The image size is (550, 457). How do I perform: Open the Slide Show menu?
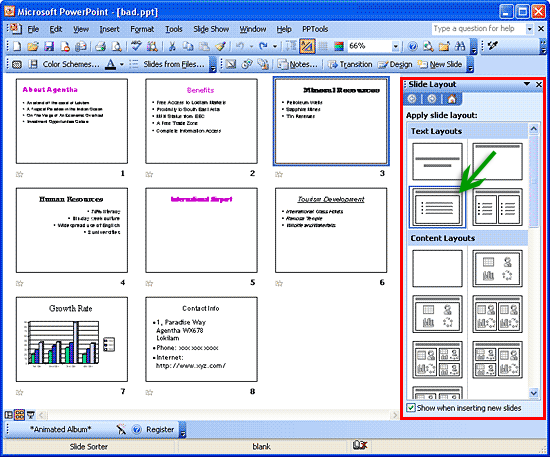click(x=211, y=29)
